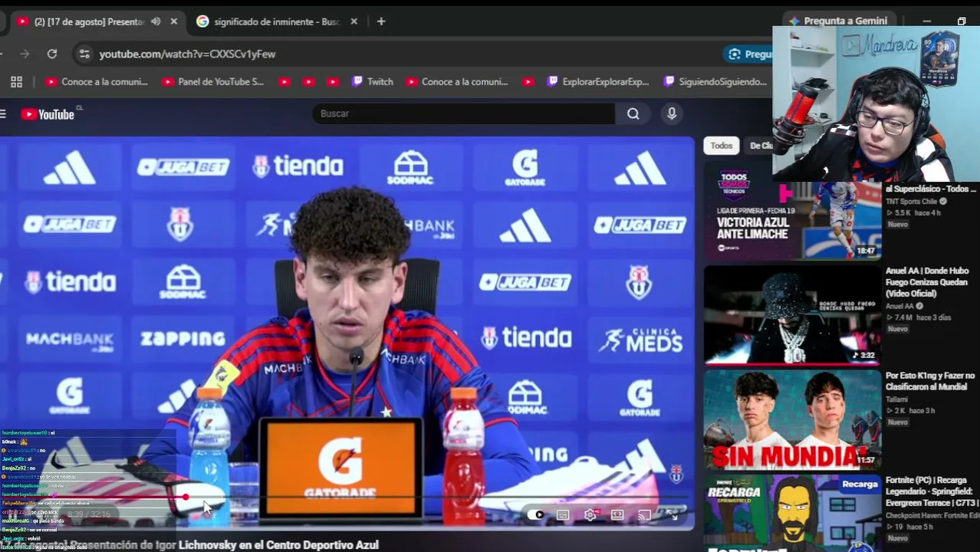Viewport: 980px width, 552px height.
Task: Open site information icon in address bar
Action: coord(84,54)
